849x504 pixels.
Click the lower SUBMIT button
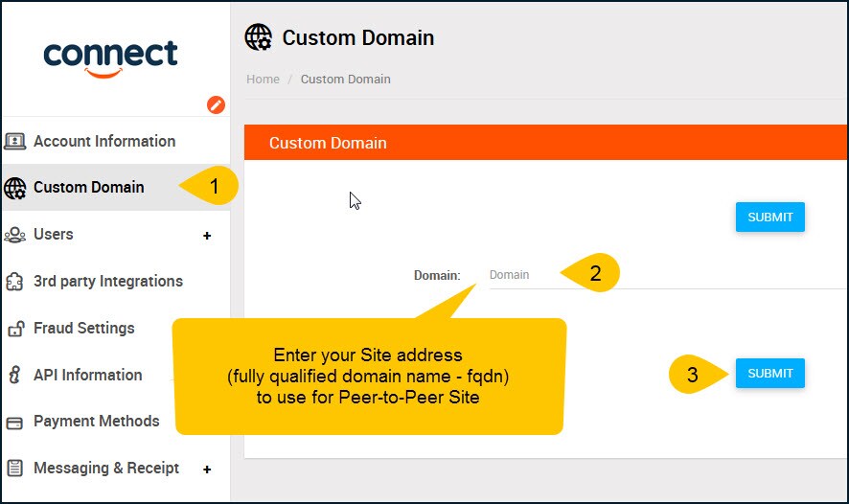[770, 374]
